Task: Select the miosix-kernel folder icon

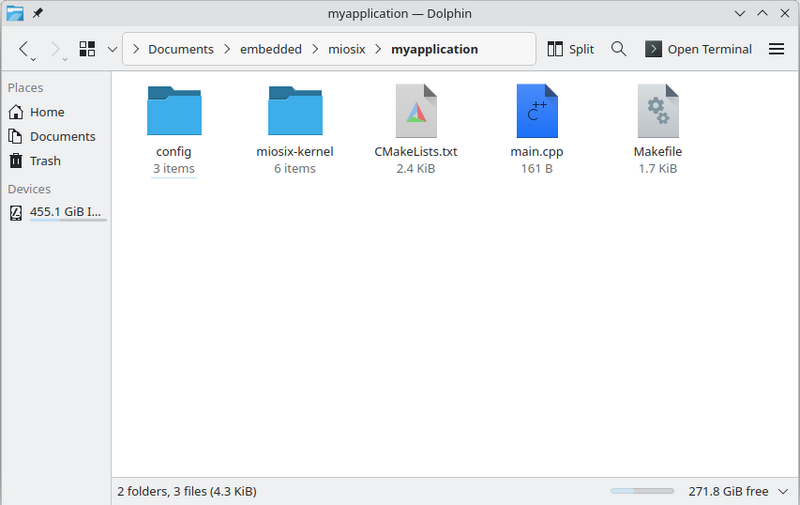Action: pyautogui.click(x=295, y=111)
